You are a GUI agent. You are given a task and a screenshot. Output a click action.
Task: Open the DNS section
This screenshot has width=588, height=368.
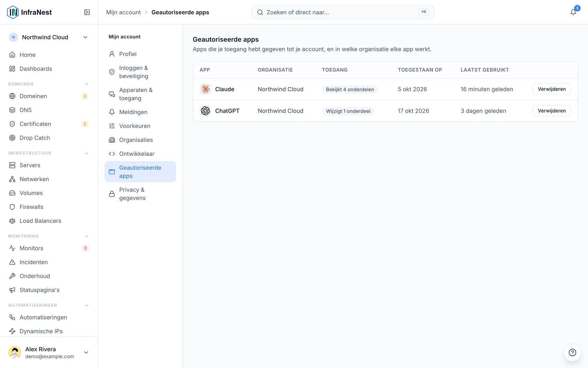(49, 110)
